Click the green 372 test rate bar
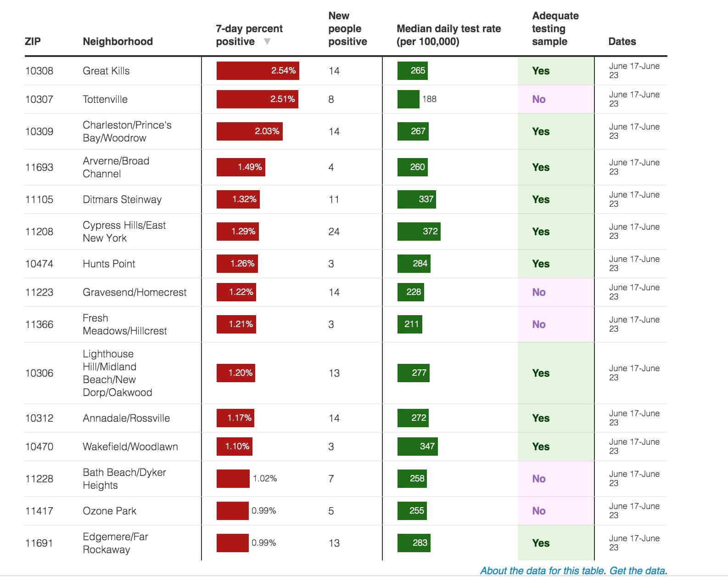The width and height of the screenshot is (728, 577). pos(419,232)
